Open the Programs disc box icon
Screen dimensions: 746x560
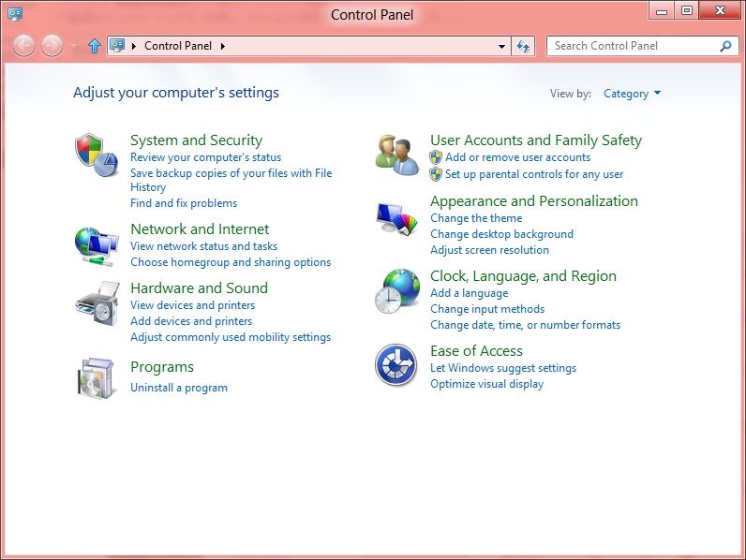coord(97,378)
